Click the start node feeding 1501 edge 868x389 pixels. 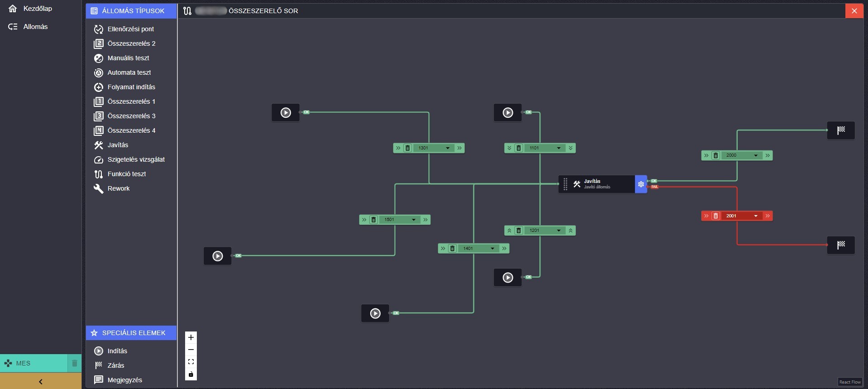pos(218,256)
